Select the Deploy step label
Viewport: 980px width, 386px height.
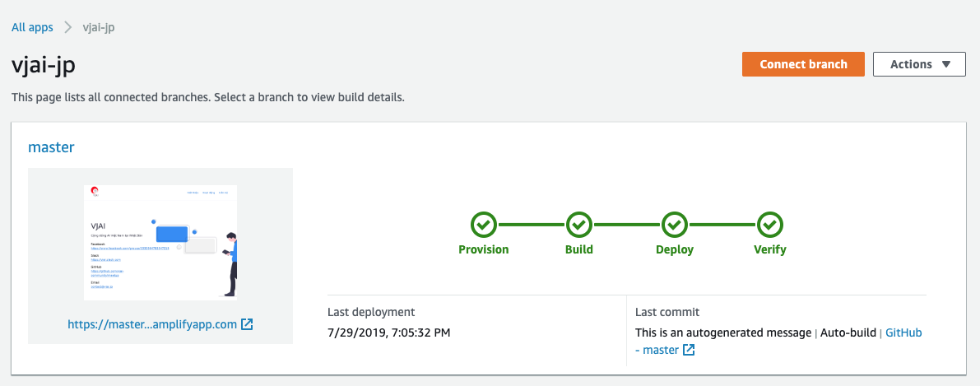click(x=675, y=249)
